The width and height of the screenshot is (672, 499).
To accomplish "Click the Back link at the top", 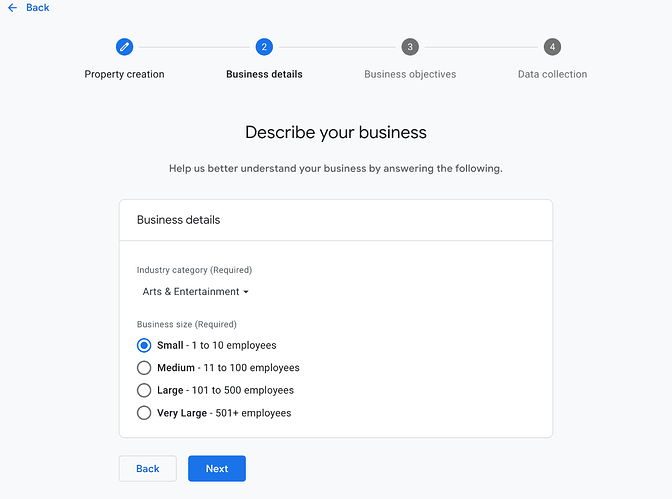I will coord(38,8).
